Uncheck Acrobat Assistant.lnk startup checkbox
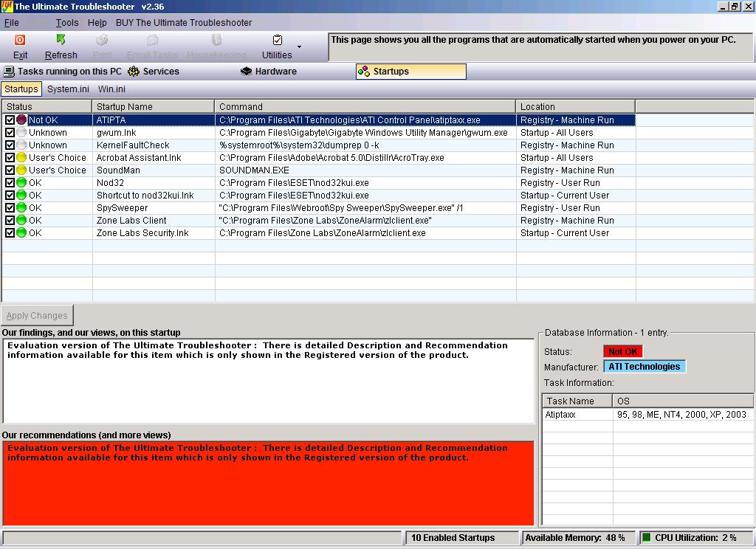This screenshot has width=756, height=549. coord(10,157)
